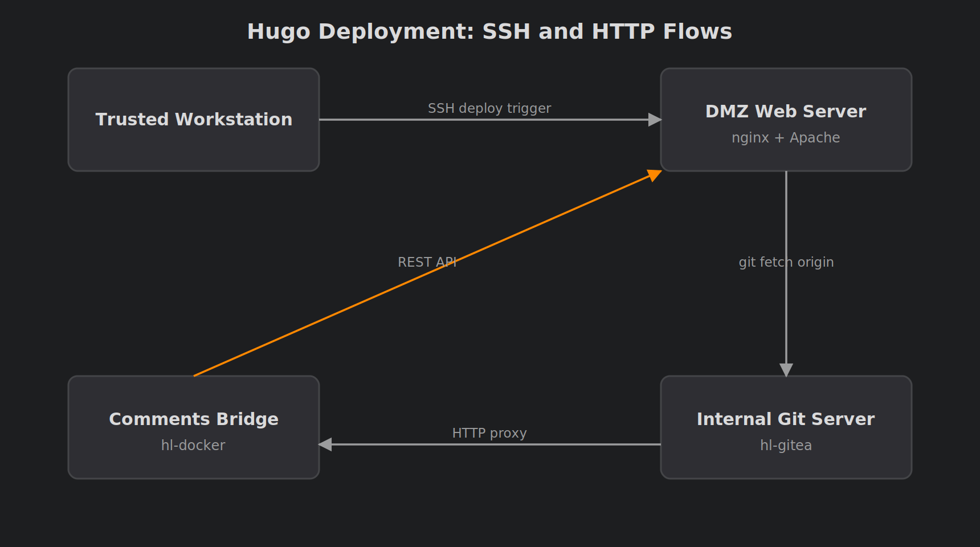980x547 pixels.
Task: Click the 'hl-gitea' subtitle text
Action: (x=786, y=446)
